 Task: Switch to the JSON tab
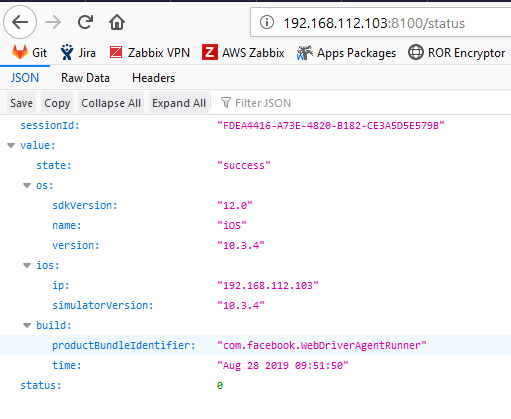[25, 78]
